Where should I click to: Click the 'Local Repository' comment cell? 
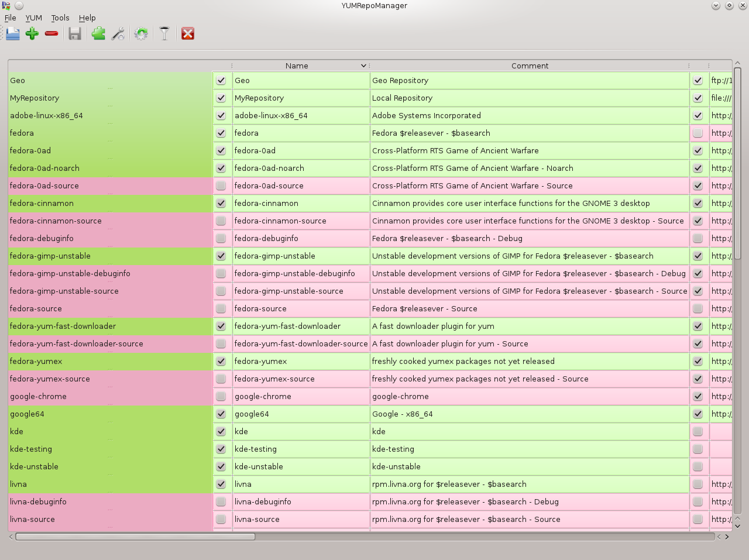point(530,98)
